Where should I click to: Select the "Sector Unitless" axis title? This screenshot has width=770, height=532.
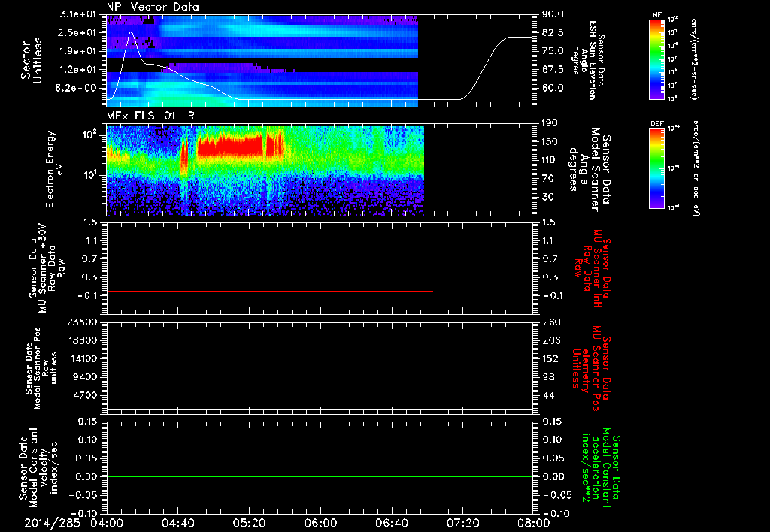coord(32,60)
